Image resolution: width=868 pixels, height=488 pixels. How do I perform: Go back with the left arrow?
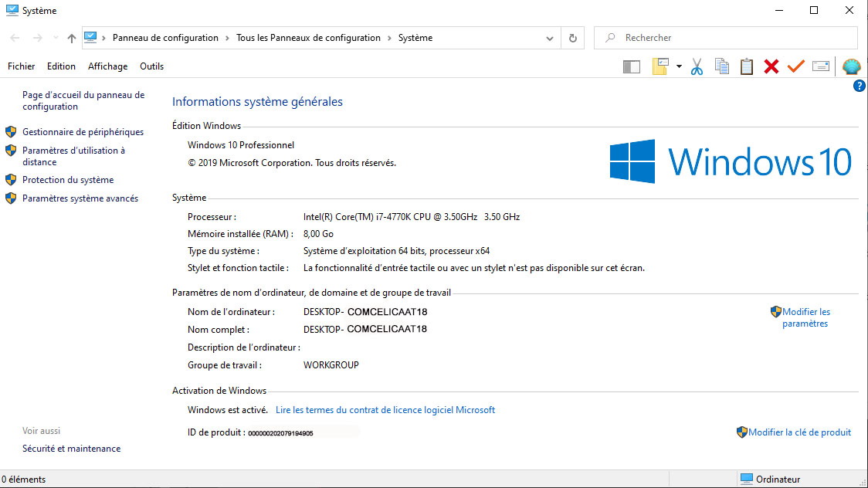click(15, 38)
